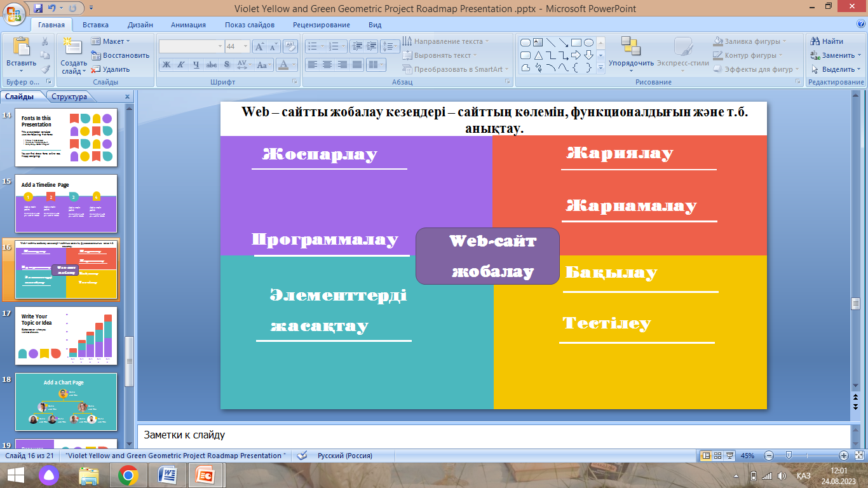The height and width of the screenshot is (488, 868).
Task: Select the oval shape in gallery
Action: tap(589, 43)
